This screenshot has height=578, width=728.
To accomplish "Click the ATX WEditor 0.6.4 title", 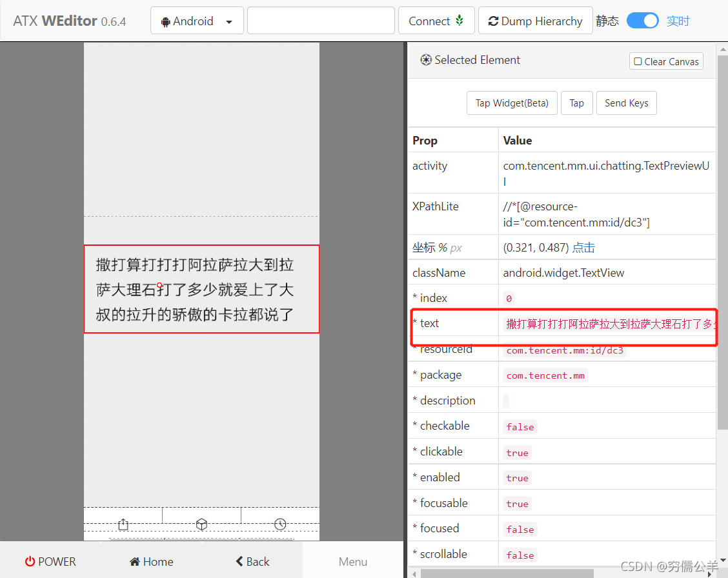I will pyautogui.click(x=70, y=21).
